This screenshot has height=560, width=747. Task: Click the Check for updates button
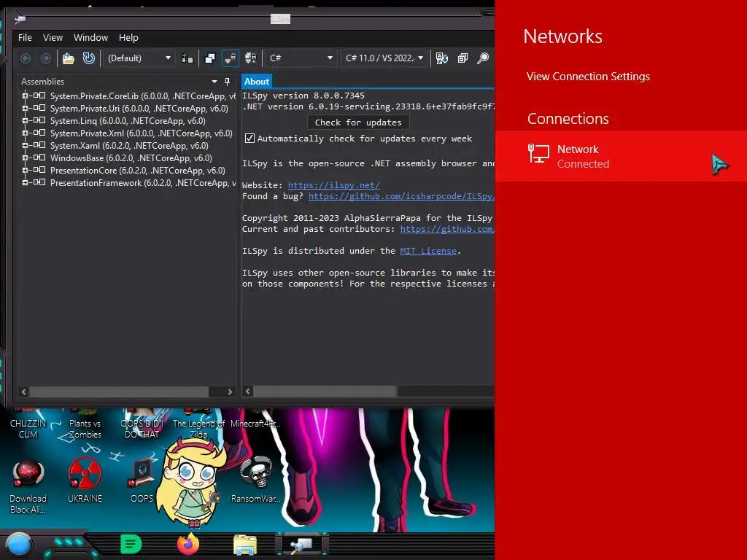(x=358, y=122)
